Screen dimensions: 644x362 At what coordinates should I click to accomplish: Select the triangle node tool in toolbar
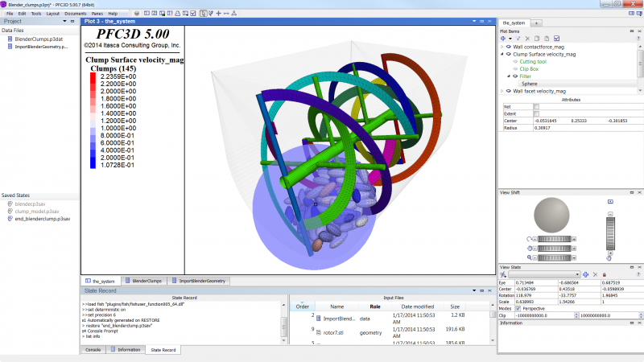tap(234, 14)
